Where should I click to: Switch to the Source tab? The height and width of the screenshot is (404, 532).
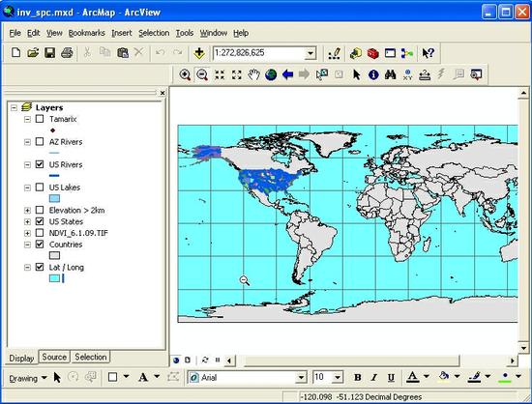coord(54,357)
